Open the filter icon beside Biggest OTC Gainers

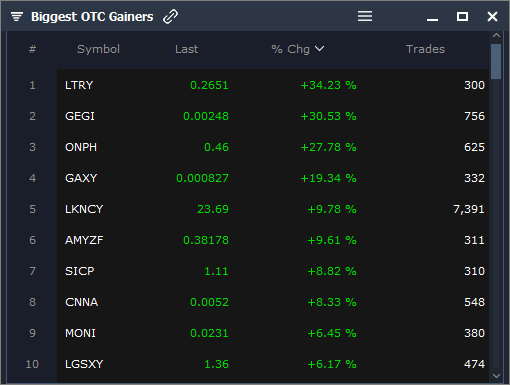(17, 16)
